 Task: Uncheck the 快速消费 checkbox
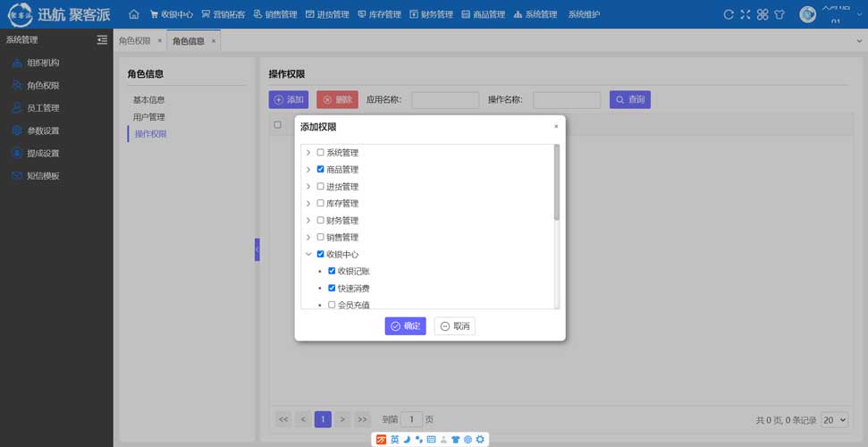[x=332, y=288]
